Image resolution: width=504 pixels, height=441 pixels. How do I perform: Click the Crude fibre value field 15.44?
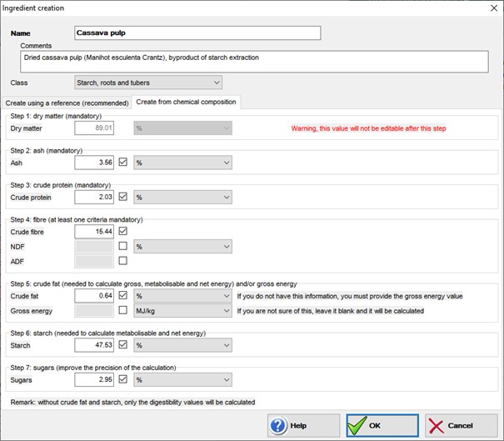(94, 232)
